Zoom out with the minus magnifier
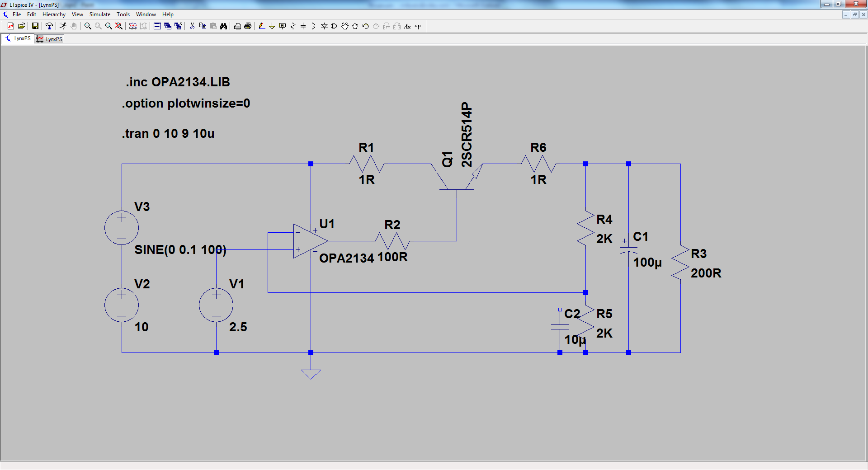Screen dimensions: 868x470 click(x=108, y=26)
